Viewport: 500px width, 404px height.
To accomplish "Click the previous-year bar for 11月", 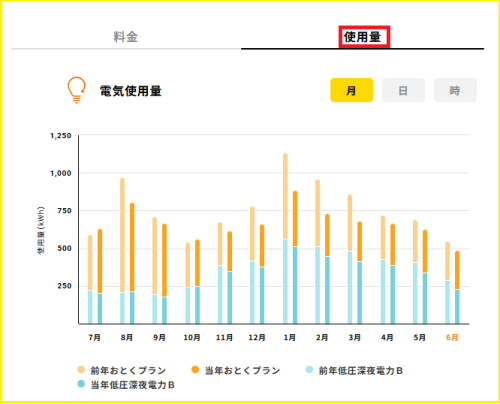I will (220, 273).
